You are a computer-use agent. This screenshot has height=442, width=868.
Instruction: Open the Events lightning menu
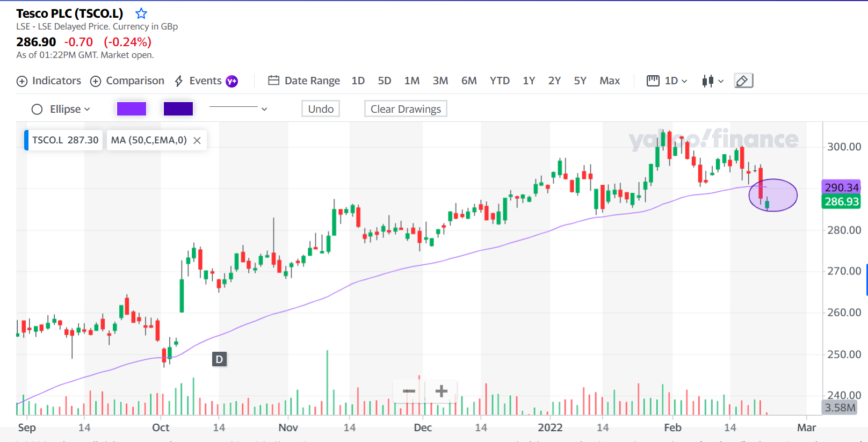(198, 81)
